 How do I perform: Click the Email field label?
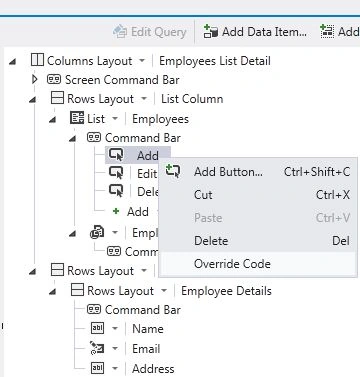click(x=146, y=349)
